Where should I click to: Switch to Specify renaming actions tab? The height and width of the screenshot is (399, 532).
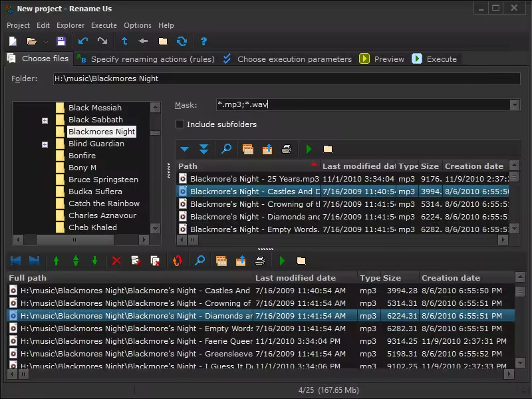coord(146,59)
